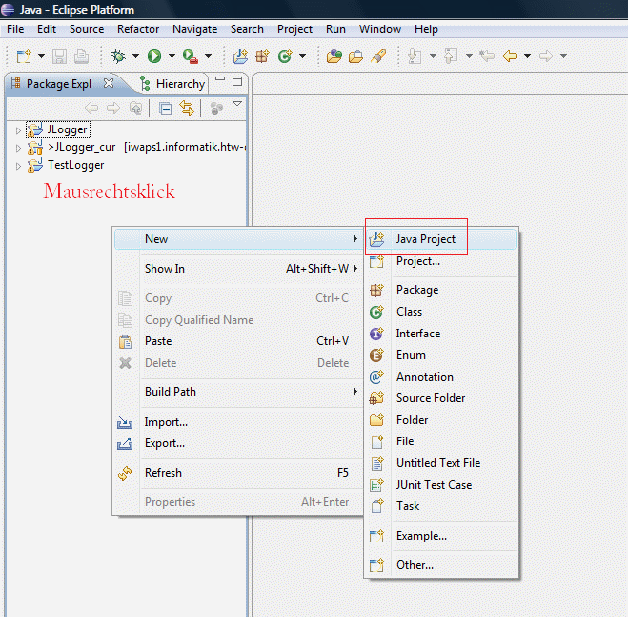Screen dimensions: 628x617
Task: Click the yellow Back arrow icon
Action: 510,56
